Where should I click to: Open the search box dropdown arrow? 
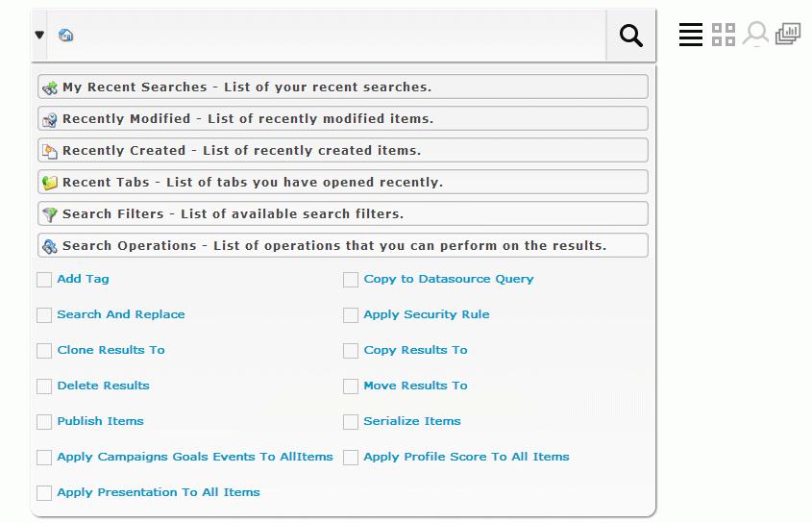(39, 35)
